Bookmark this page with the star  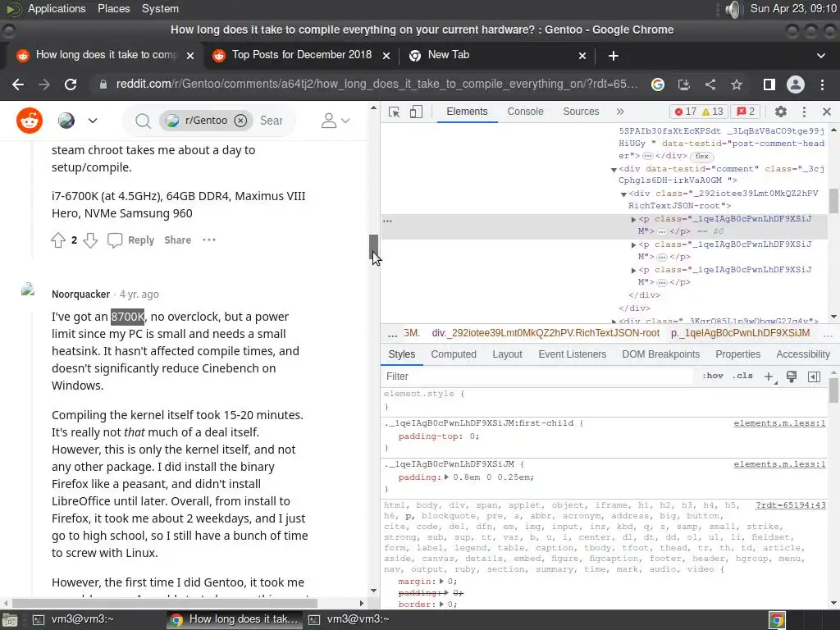[x=737, y=84]
